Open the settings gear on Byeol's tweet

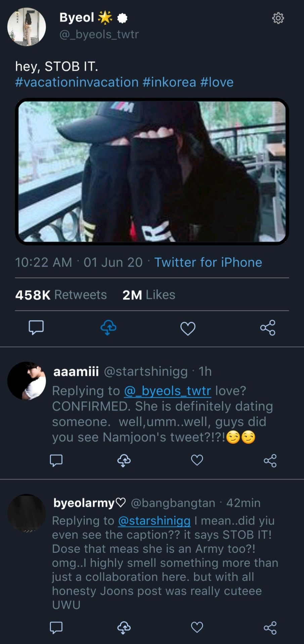pos(278,18)
